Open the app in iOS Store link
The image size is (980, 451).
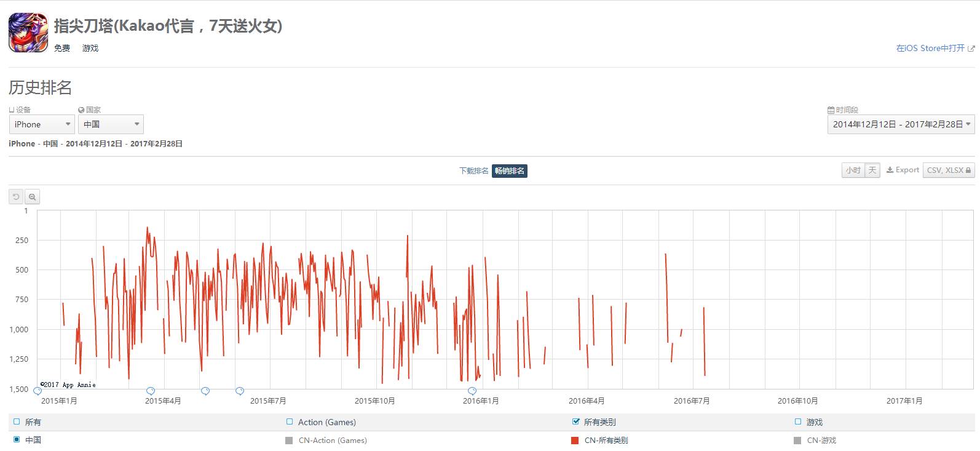930,48
